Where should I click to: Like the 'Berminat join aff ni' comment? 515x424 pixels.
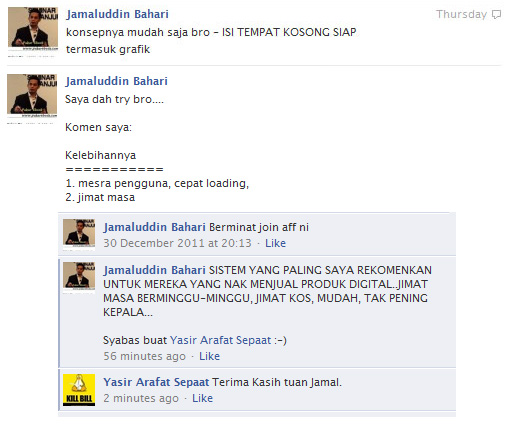click(275, 243)
